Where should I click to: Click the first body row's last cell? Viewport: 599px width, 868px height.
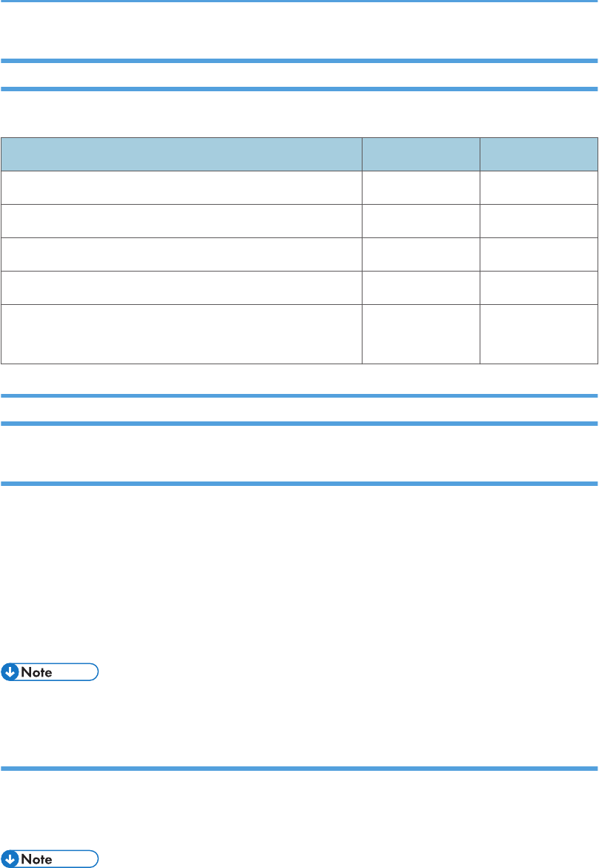click(x=539, y=188)
